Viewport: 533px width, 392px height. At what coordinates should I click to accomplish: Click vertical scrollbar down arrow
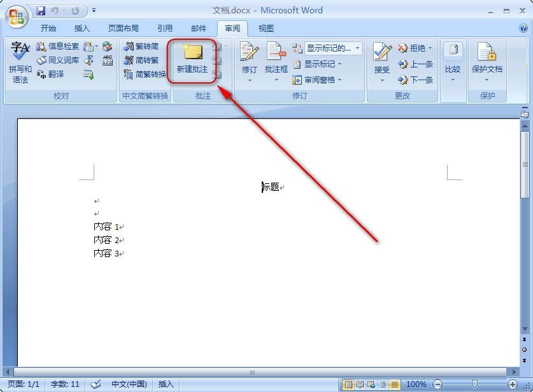pos(525,329)
